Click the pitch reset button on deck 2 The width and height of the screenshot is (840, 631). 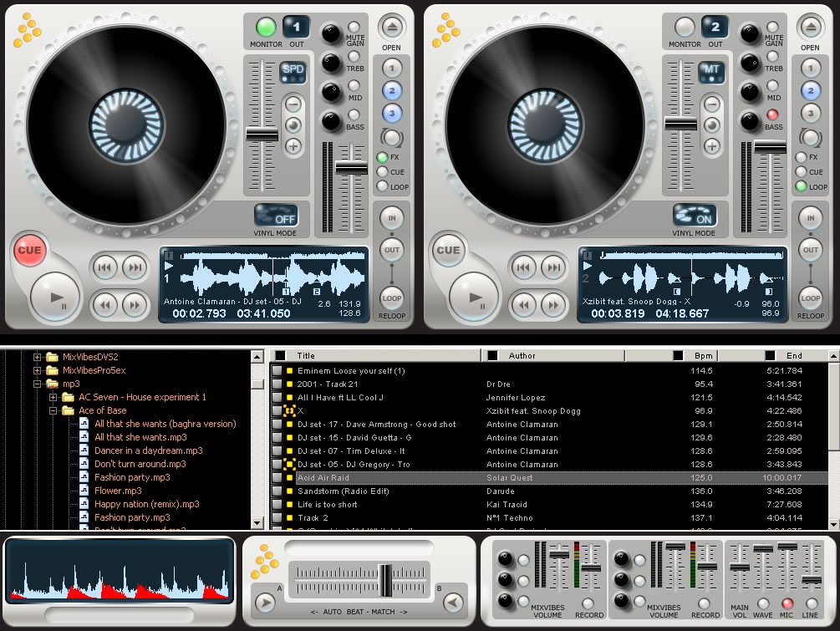tap(711, 125)
